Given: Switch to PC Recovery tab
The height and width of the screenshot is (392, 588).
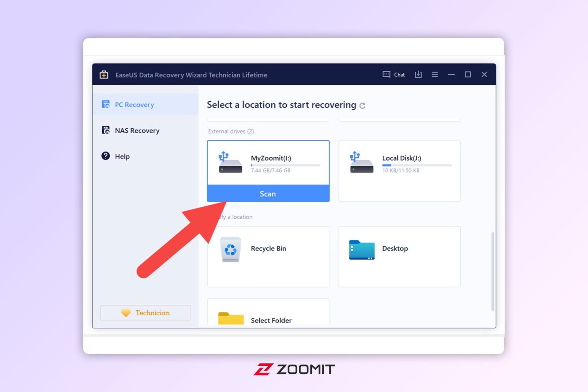Looking at the screenshot, I should pos(145,104).
